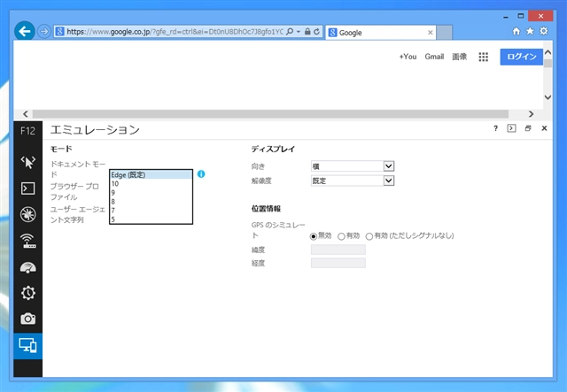Choose document mode 10

pos(151,183)
